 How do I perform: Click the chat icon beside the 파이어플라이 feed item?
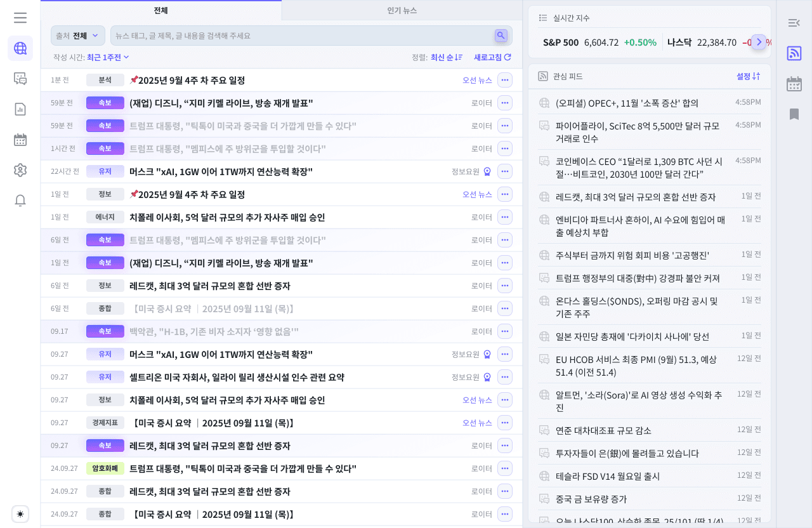544,126
